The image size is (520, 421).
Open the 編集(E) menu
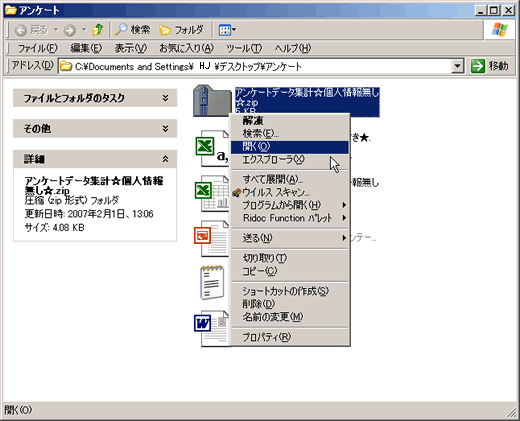pyautogui.click(x=86, y=48)
